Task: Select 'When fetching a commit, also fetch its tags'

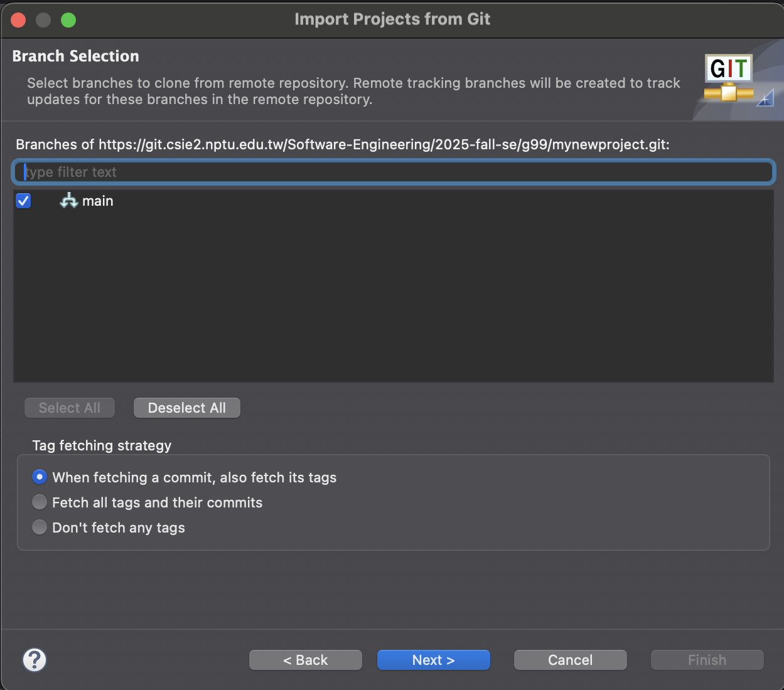Action: (40, 477)
